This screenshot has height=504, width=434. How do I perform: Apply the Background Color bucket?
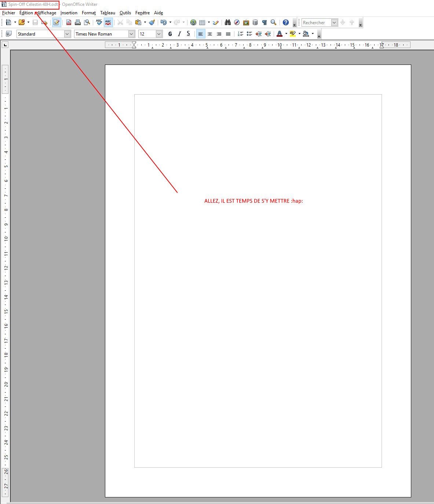[306, 34]
